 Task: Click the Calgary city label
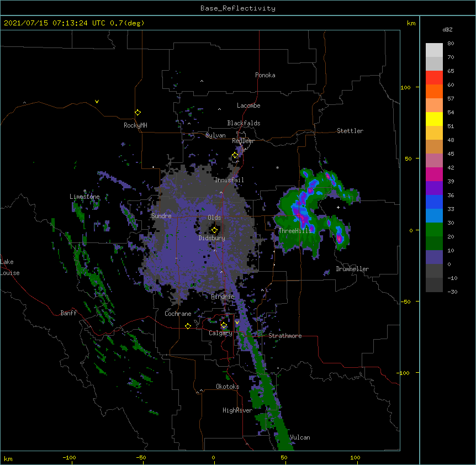[220, 333]
